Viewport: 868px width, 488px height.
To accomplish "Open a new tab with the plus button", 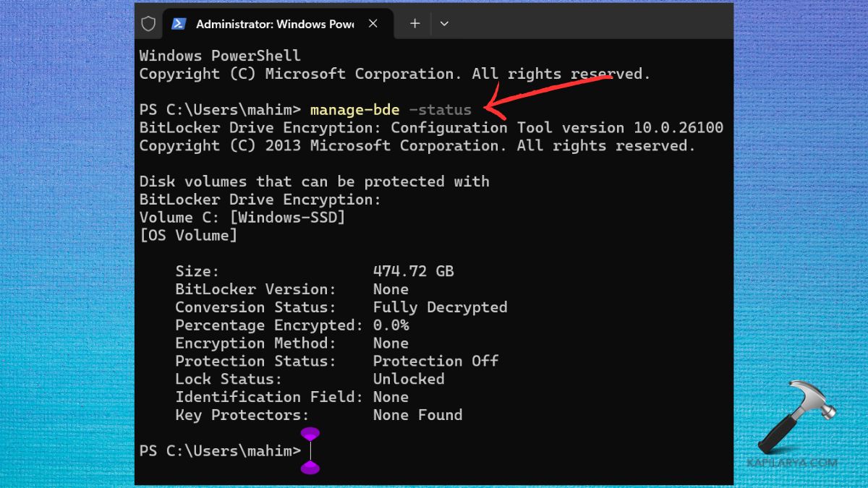I will pyautogui.click(x=414, y=24).
